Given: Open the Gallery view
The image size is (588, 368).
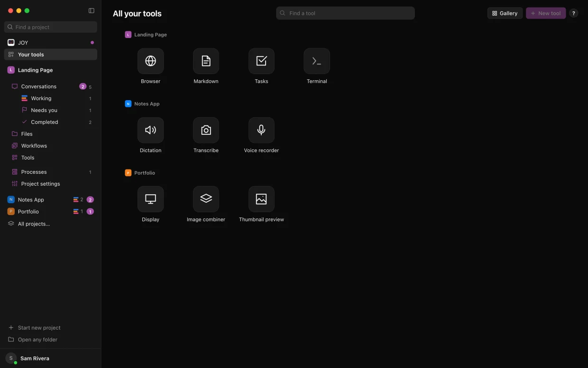Looking at the screenshot, I should pos(505,13).
